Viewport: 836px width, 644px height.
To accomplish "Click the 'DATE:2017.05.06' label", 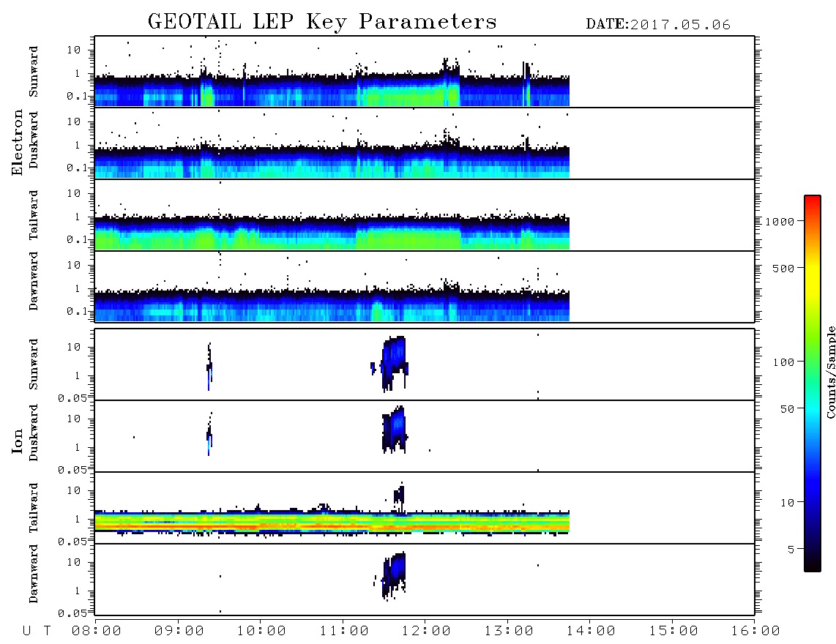I will click(658, 25).
